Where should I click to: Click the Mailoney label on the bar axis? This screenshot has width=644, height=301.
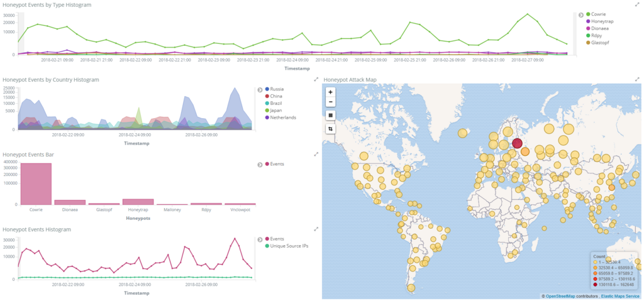point(172,209)
